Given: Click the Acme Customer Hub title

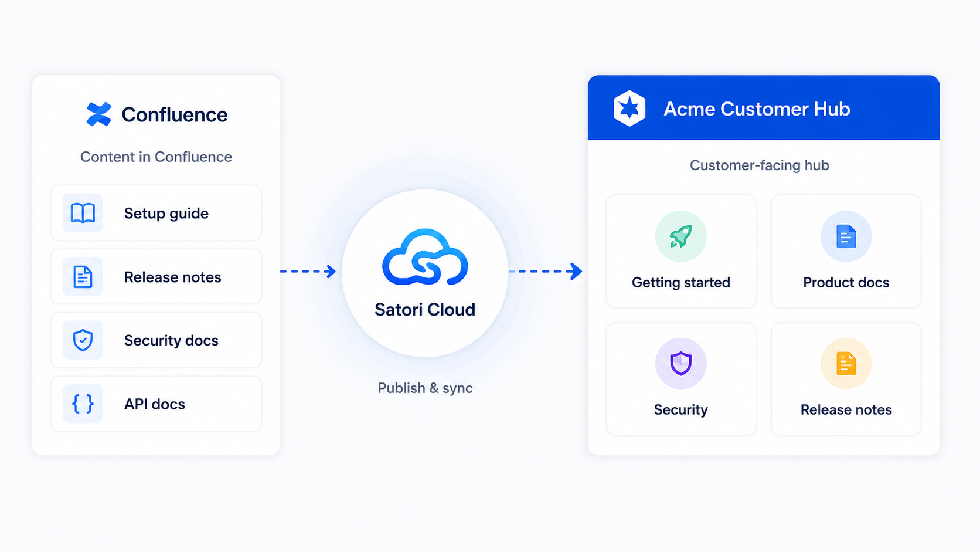Looking at the screenshot, I should pyautogui.click(x=757, y=109).
